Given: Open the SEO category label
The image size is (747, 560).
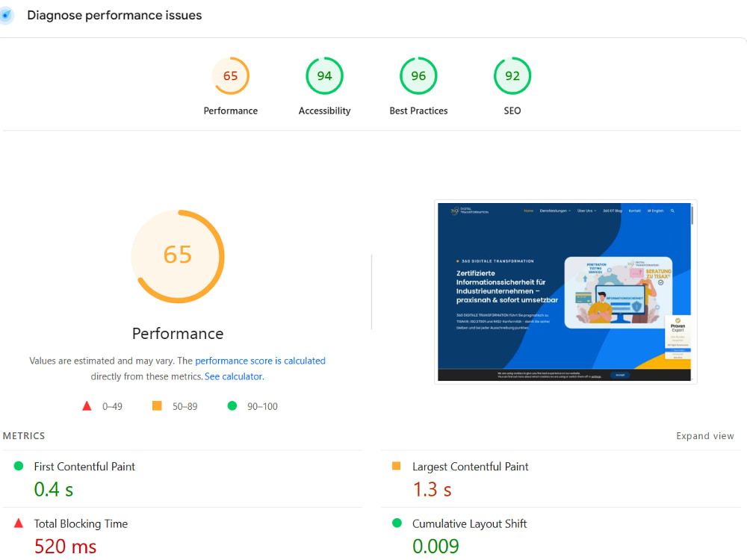Looking at the screenshot, I should [x=512, y=111].
